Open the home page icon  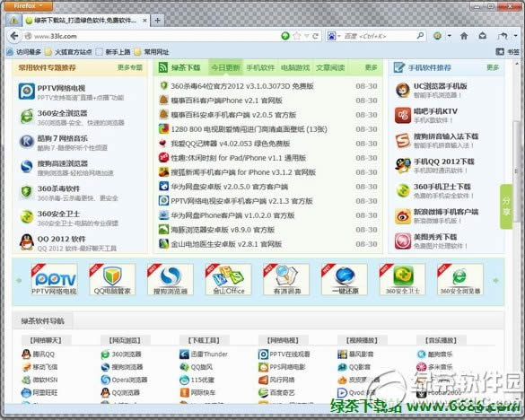pyautogui.click(x=464, y=36)
